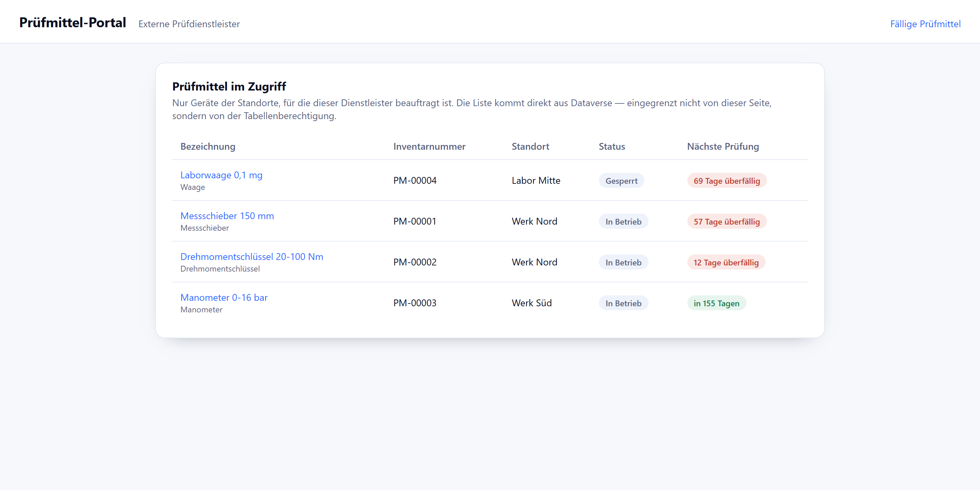This screenshot has height=490, width=980.
Task: Open the Fällige Prüfmittel link
Action: (925, 24)
